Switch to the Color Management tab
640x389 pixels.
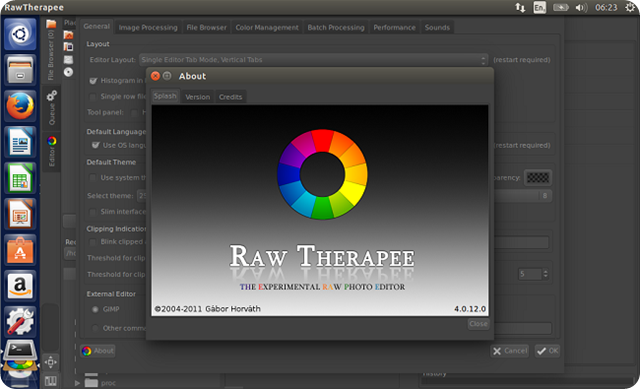(267, 27)
